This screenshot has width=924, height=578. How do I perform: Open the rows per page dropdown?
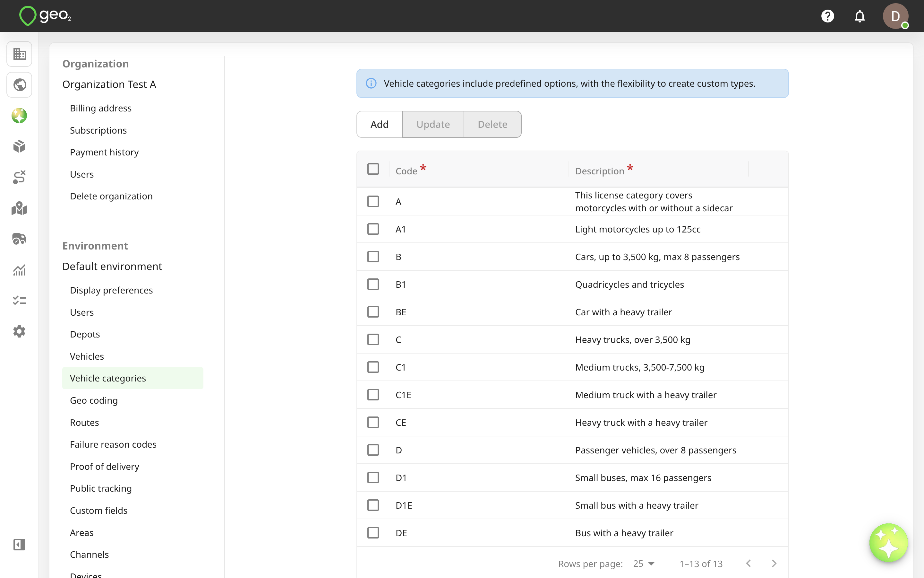tap(644, 564)
